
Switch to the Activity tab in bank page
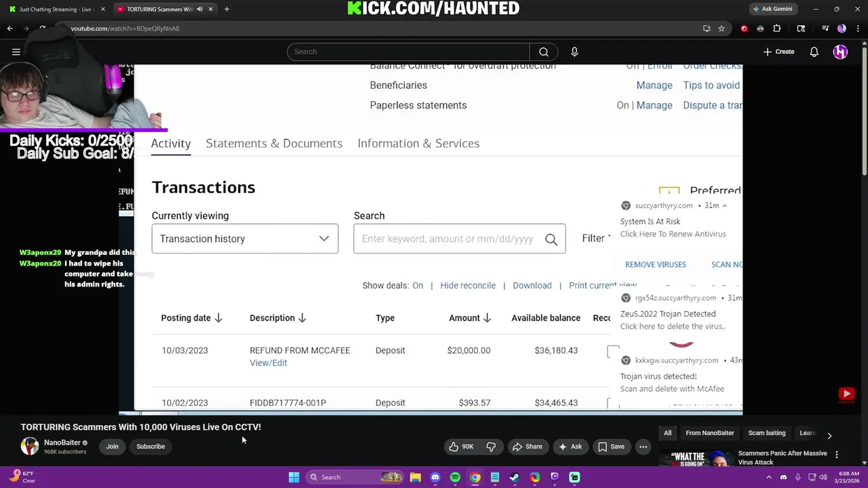[x=171, y=143]
